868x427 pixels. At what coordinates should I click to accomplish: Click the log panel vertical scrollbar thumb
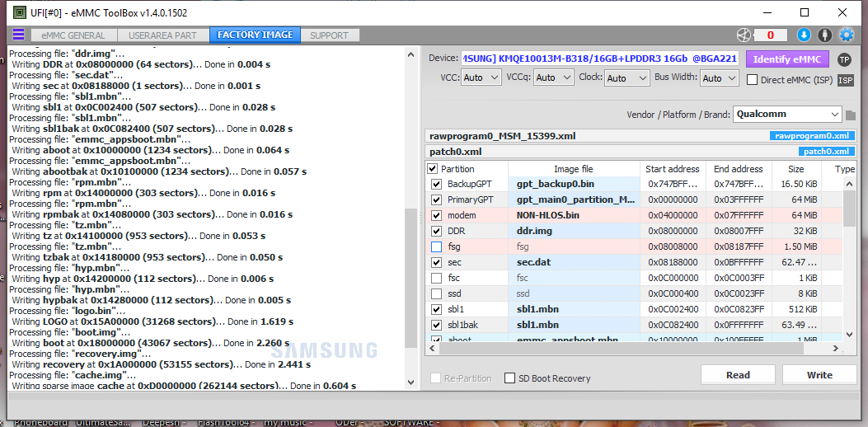click(x=411, y=278)
